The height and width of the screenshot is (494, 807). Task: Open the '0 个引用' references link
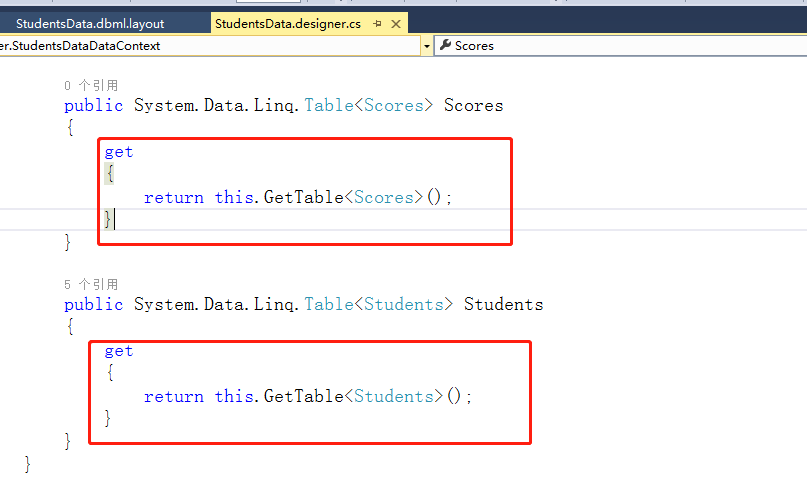(x=91, y=85)
